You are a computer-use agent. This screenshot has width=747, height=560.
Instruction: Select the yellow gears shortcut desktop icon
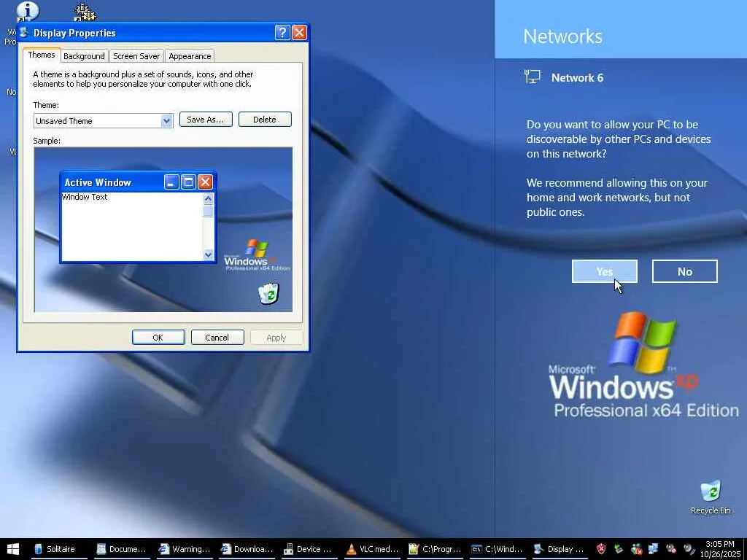pos(85,12)
